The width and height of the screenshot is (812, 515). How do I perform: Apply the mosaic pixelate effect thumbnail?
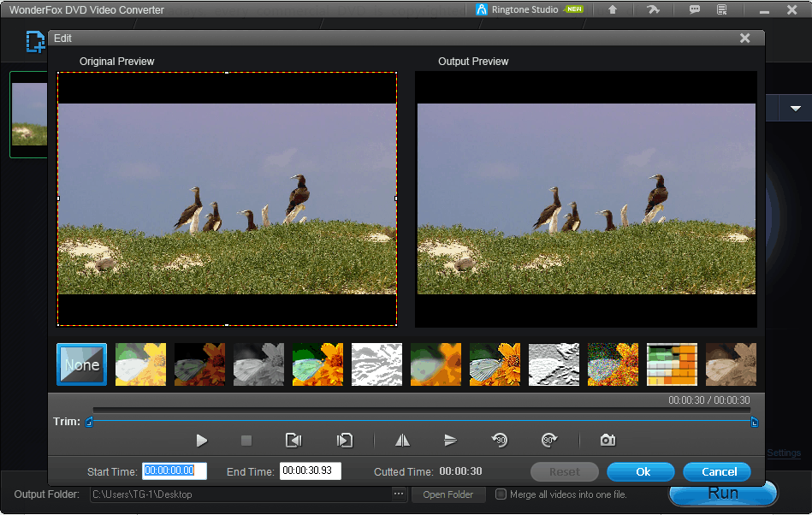coord(673,364)
